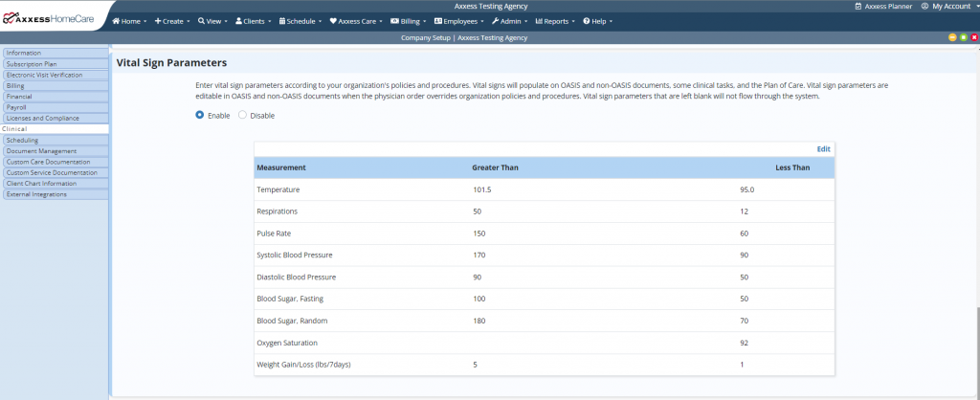Open the Create menu
The image size is (980, 400).
coord(172,20)
